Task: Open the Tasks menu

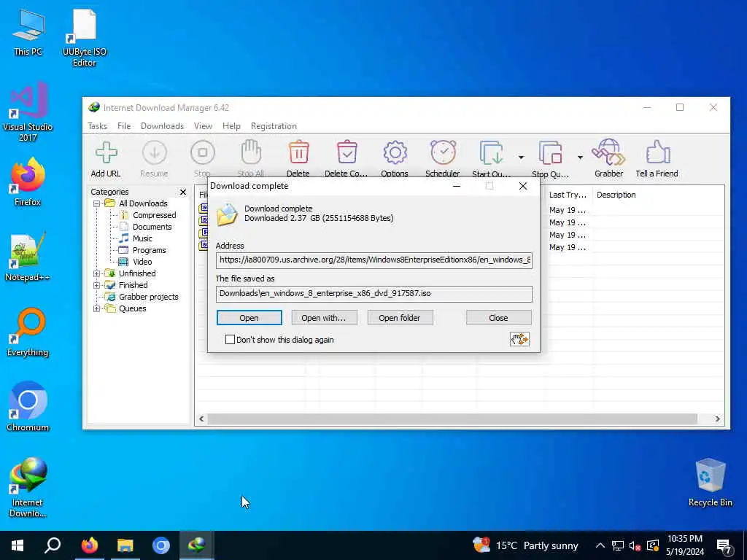Action: click(x=97, y=126)
